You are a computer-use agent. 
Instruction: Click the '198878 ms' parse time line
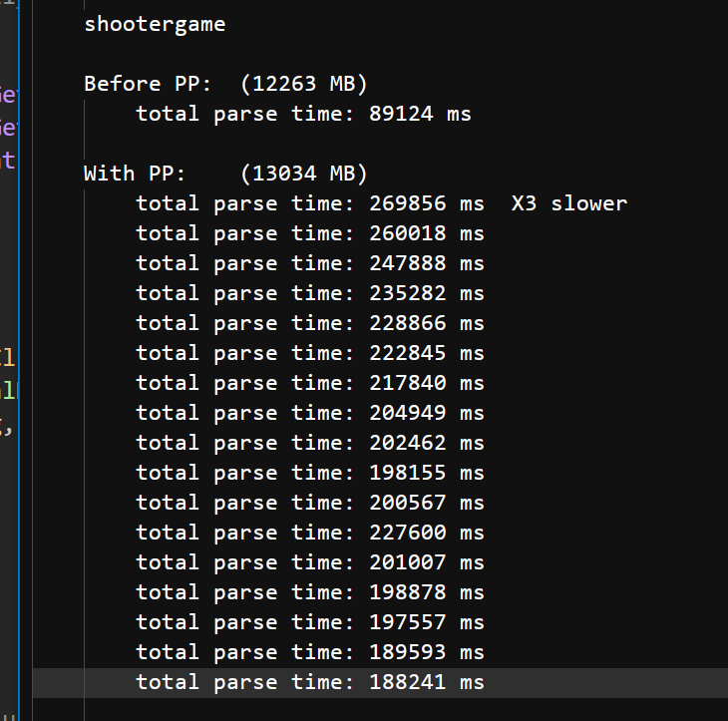(310, 592)
